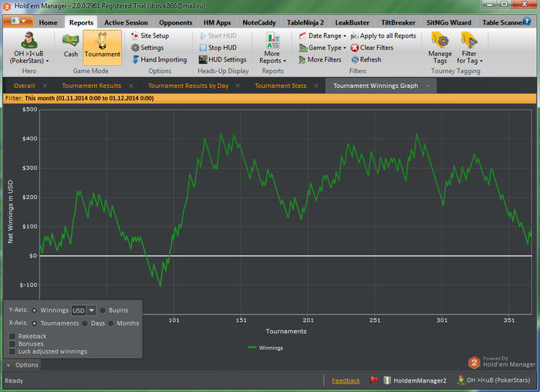The width and height of the screenshot is (540, 392).
Task: Open the Opponents tab
Action: pyautogui.click(x=176, y=22)
